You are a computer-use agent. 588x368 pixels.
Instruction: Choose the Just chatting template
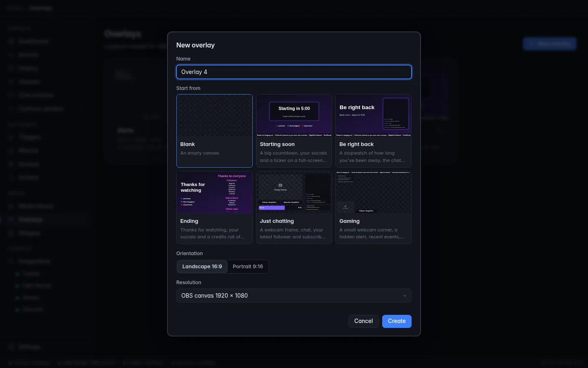tap(294, 208)
